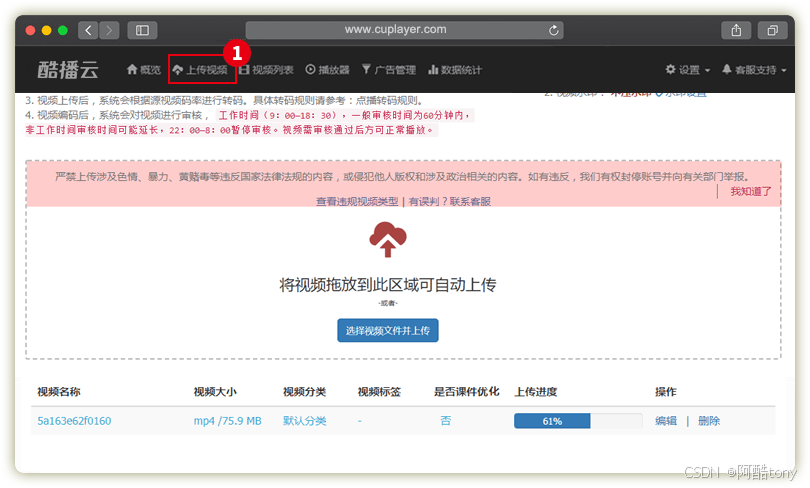Open the 上传视频 menu item

[x=200, y=70]
